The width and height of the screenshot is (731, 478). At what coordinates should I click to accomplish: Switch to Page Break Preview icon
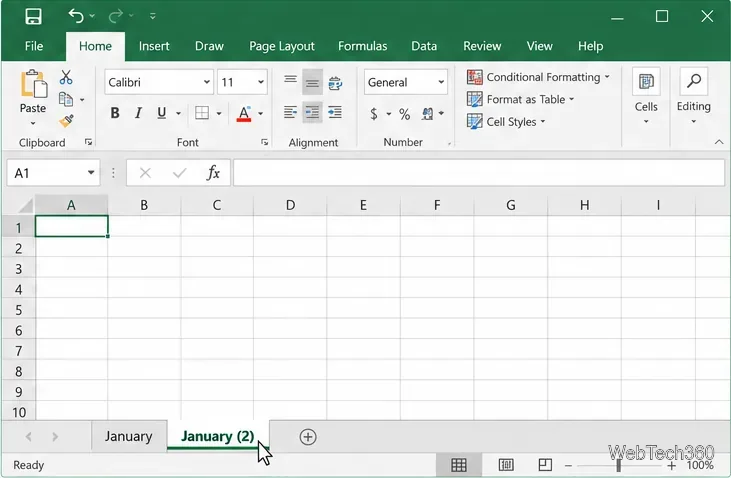pyautogui.click(x=545, y=465)
